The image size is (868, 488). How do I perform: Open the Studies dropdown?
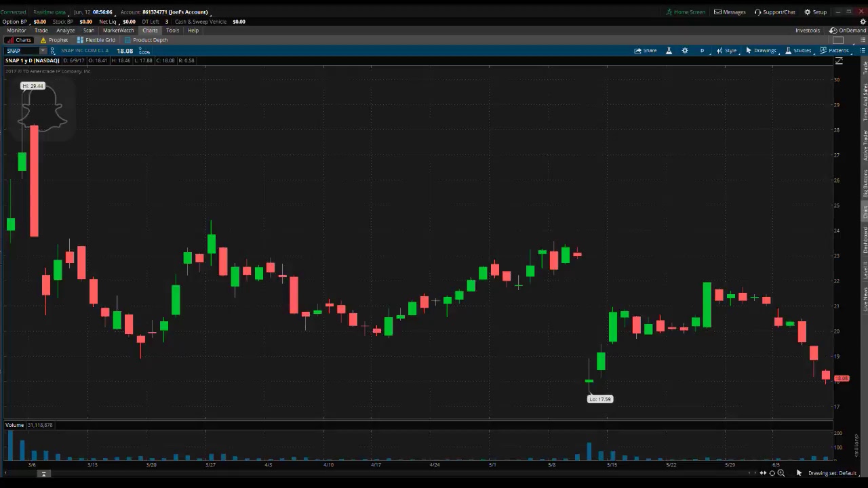[798, 51]
